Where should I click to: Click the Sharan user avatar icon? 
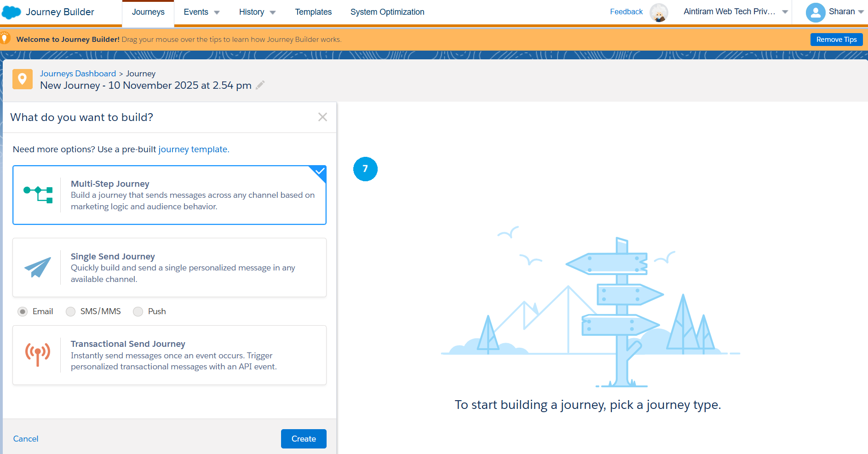point(815,12)
